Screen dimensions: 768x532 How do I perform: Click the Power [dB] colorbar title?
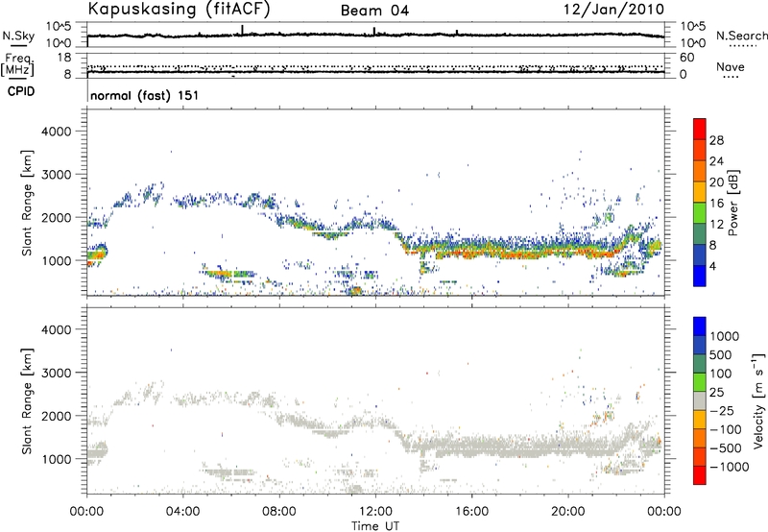click(733, 203)
